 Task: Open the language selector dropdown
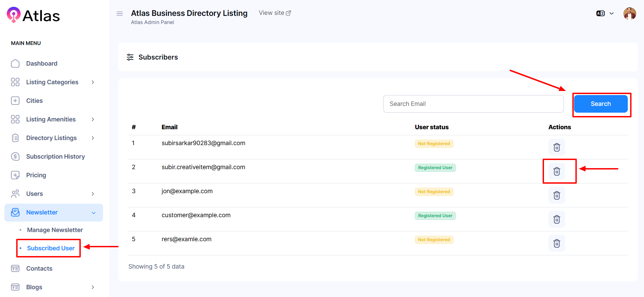point(605,14)
